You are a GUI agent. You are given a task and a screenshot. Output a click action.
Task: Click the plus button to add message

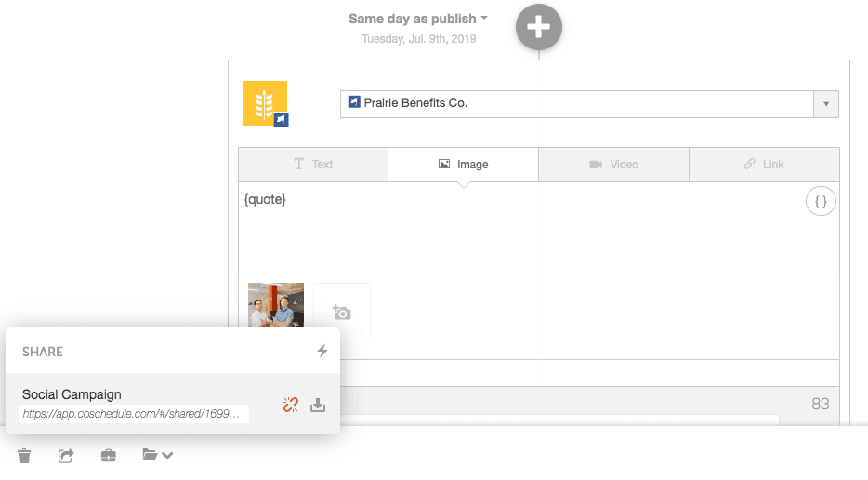[x=539, y=27]
